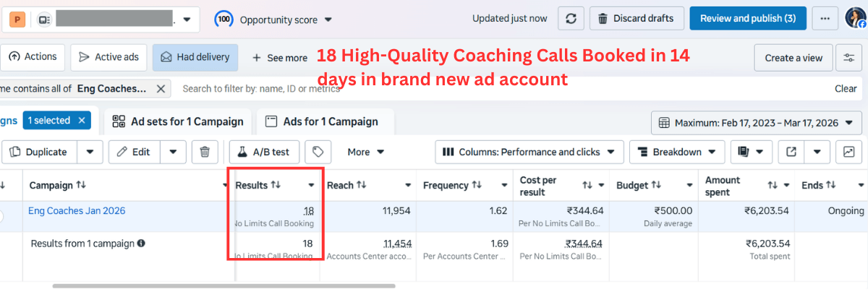This screenshot has height=292, width=868.
Task: Open the More dropdown menu
Action: [366, 152]
